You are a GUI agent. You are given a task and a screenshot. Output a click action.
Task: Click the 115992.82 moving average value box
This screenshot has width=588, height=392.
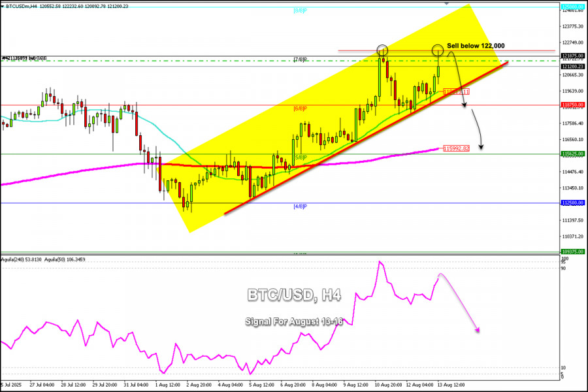[457, 148]
